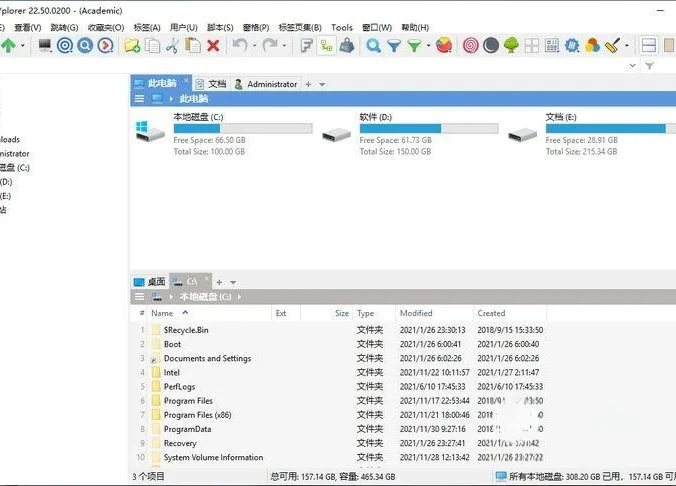Open dropdown arrow beside Undo icon

pos(254,45)
